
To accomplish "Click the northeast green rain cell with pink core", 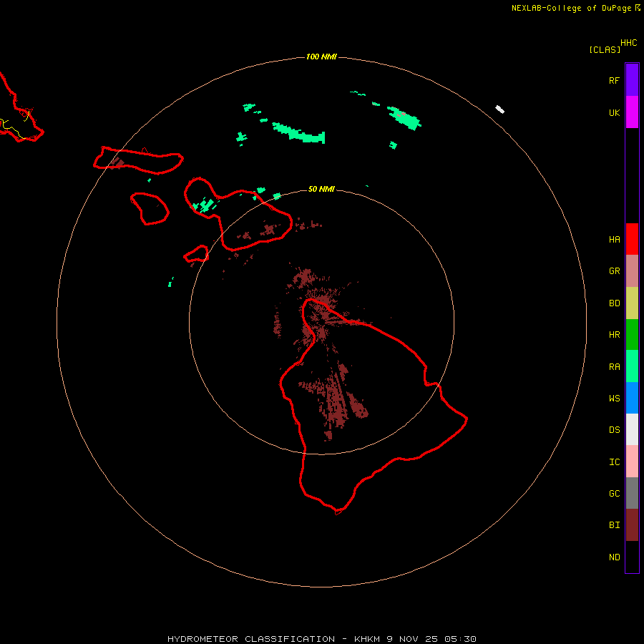I will pos(404,118).
